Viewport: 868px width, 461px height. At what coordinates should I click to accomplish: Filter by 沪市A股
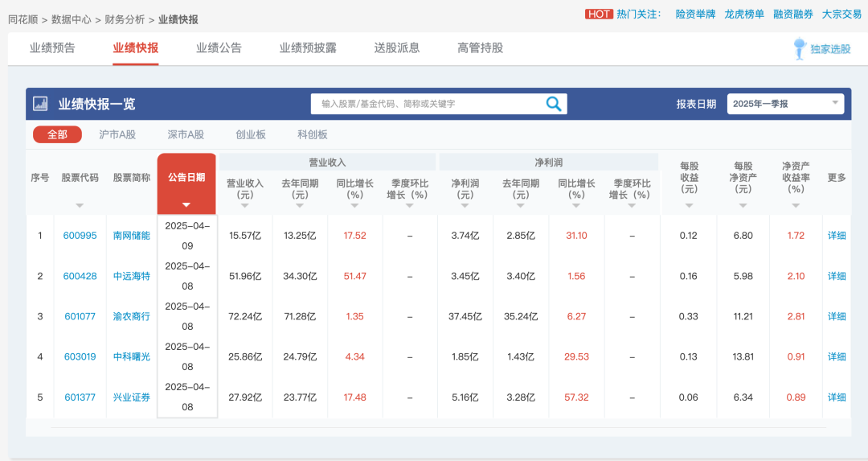(117, 134)
